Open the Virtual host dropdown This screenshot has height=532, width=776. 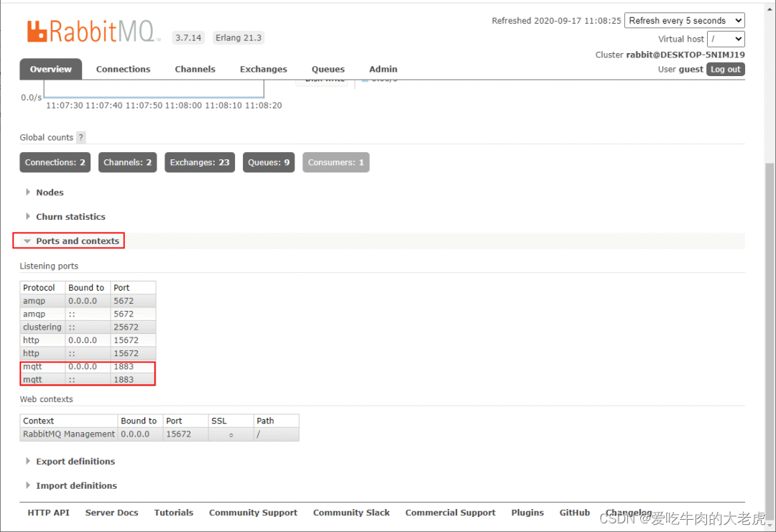pyautogui.click(x=726, y=39)
